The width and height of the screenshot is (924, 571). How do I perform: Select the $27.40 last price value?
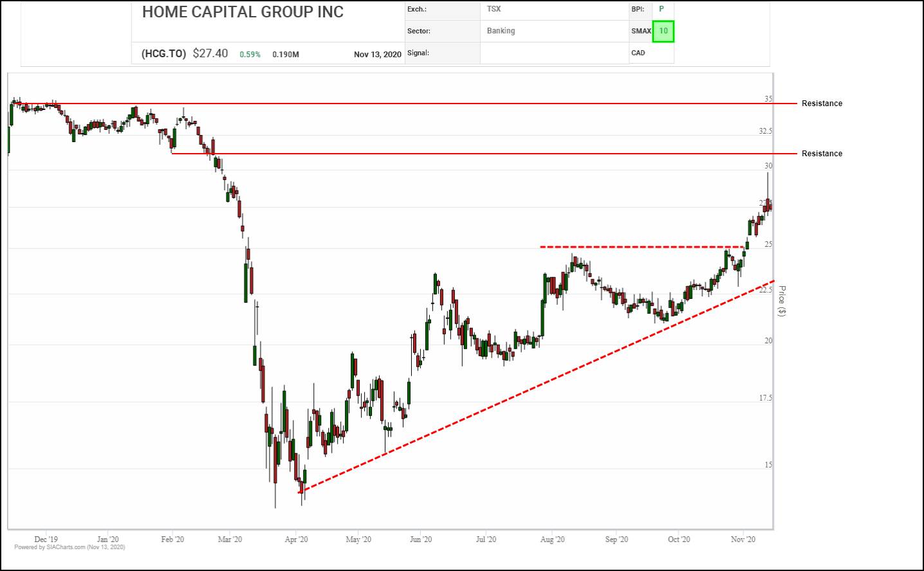pos(210,53)
